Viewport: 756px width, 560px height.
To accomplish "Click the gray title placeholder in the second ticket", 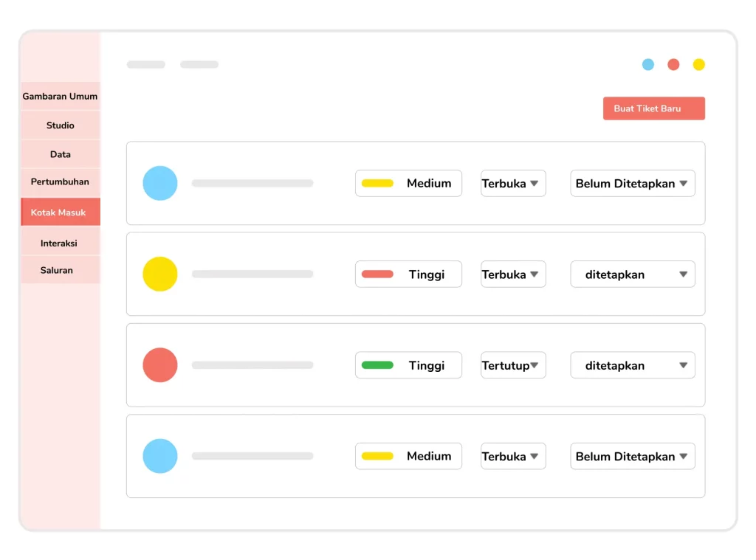I will coord(252,274).
